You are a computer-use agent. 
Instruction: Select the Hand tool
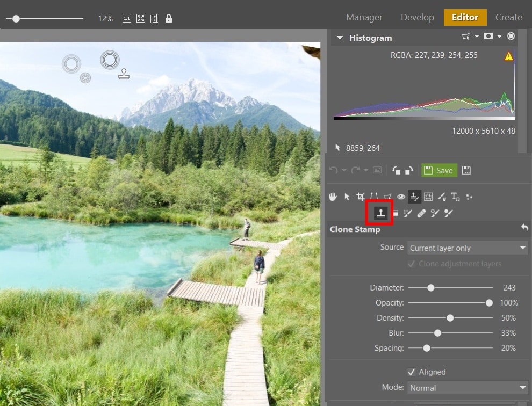333,197
